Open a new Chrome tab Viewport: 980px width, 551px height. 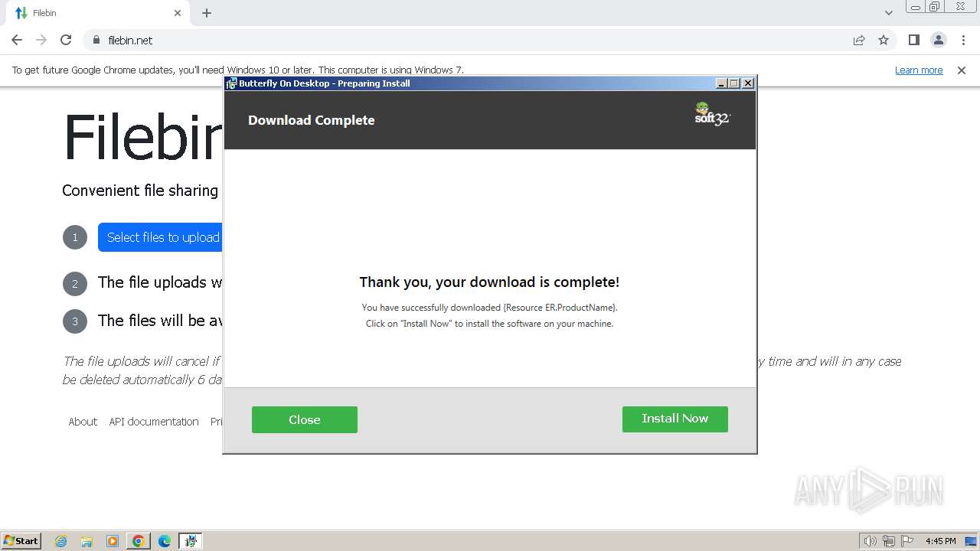click(x=207, y=13)
